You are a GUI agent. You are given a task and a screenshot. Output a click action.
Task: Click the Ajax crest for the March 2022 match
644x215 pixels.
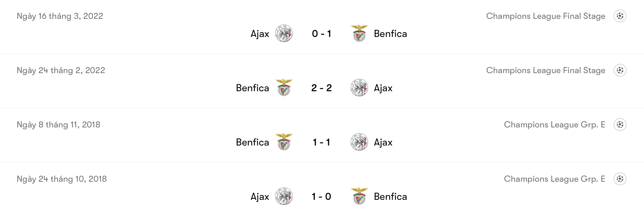284,34
